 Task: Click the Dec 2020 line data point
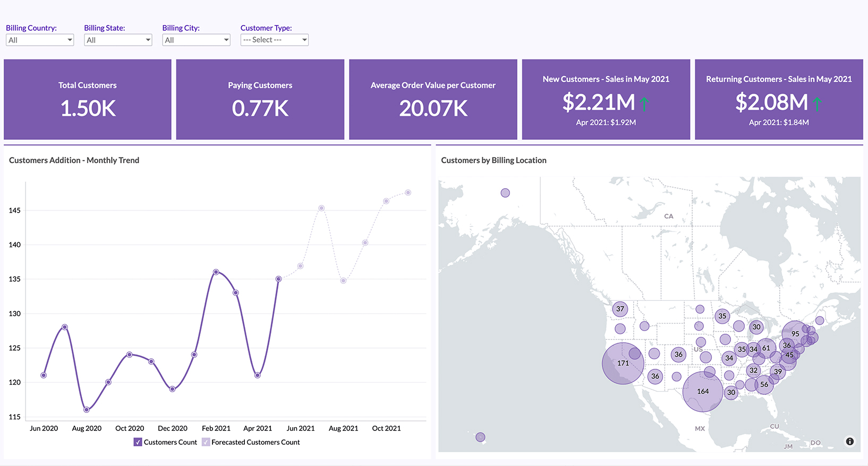coord(173,389)
